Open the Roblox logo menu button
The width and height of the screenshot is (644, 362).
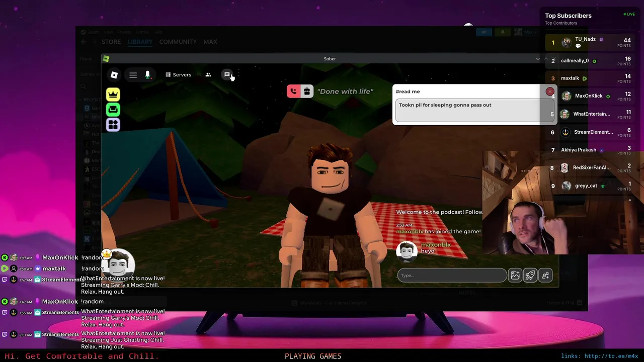(114, 75)
